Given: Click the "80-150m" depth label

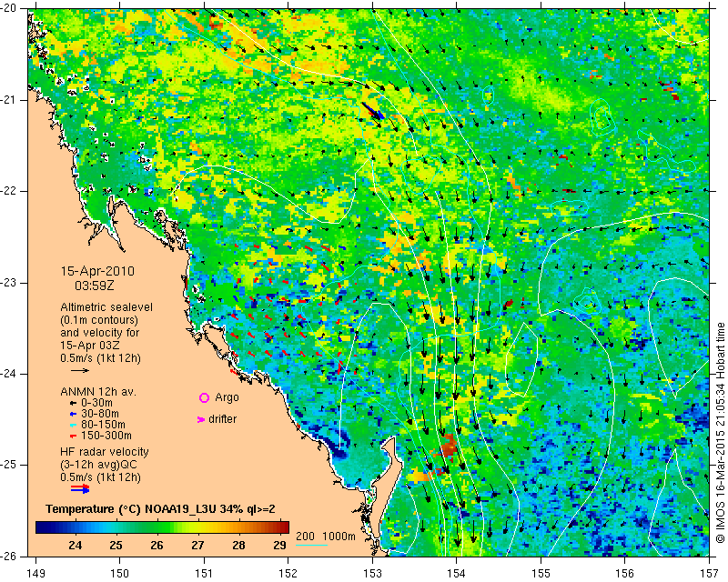Looking at the screenshot, I should [x=103, y=425].
